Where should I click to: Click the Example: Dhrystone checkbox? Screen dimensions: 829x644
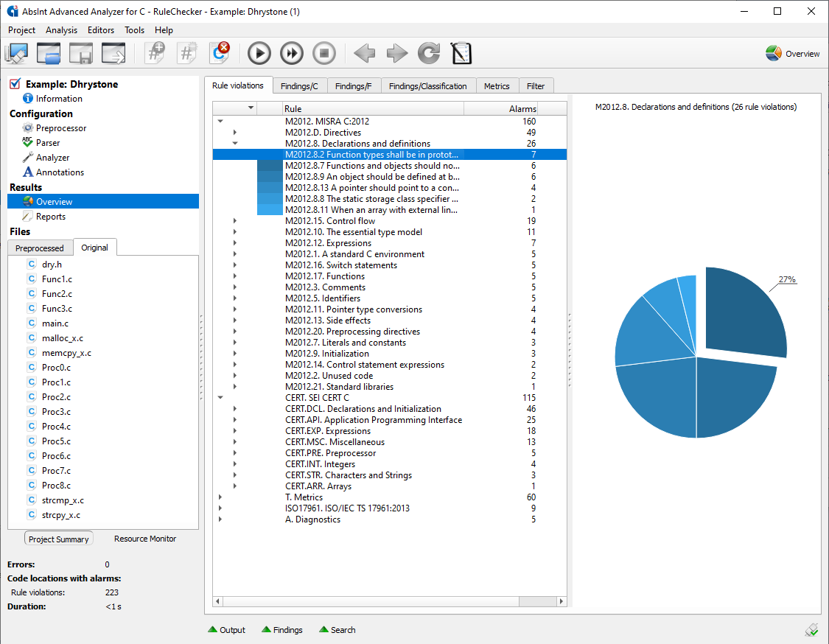point(15,83)
